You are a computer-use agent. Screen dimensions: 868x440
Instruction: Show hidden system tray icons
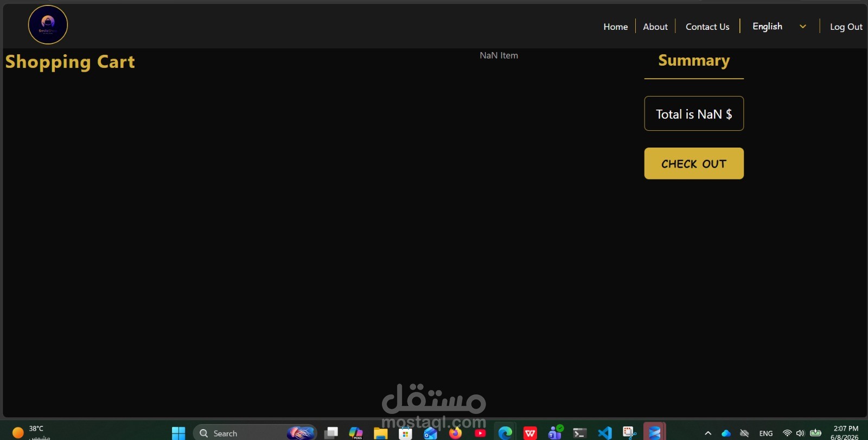(x=708, y=433)
